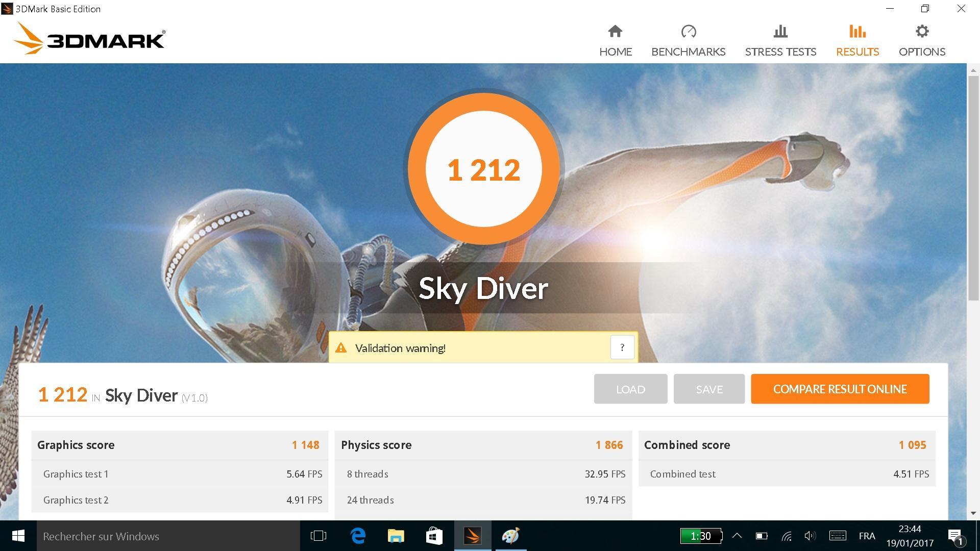Viewport: 980px width, 551px height.
Task: Click COMPARE RESULT ONLINE button
Action: point(840,389)
